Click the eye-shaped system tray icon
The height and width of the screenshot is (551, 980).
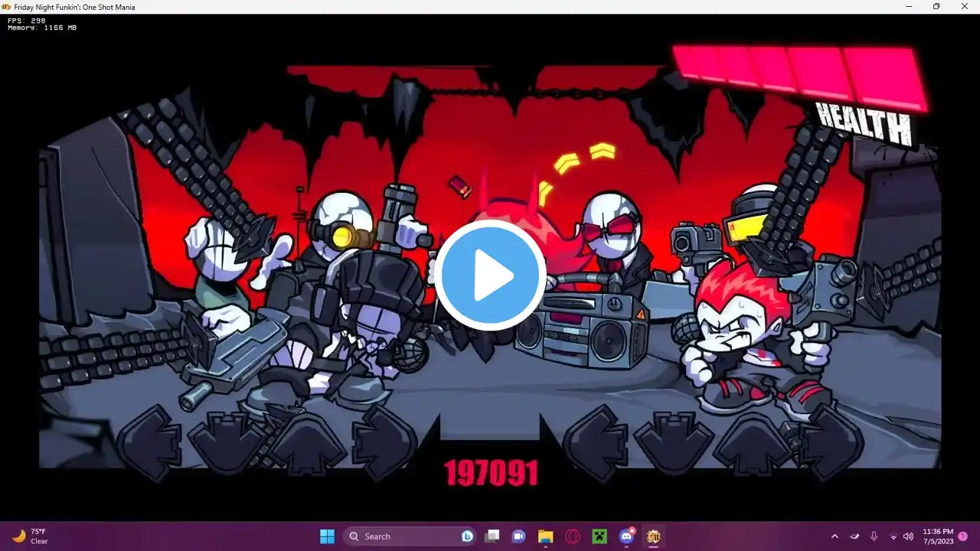click(854, 536)
